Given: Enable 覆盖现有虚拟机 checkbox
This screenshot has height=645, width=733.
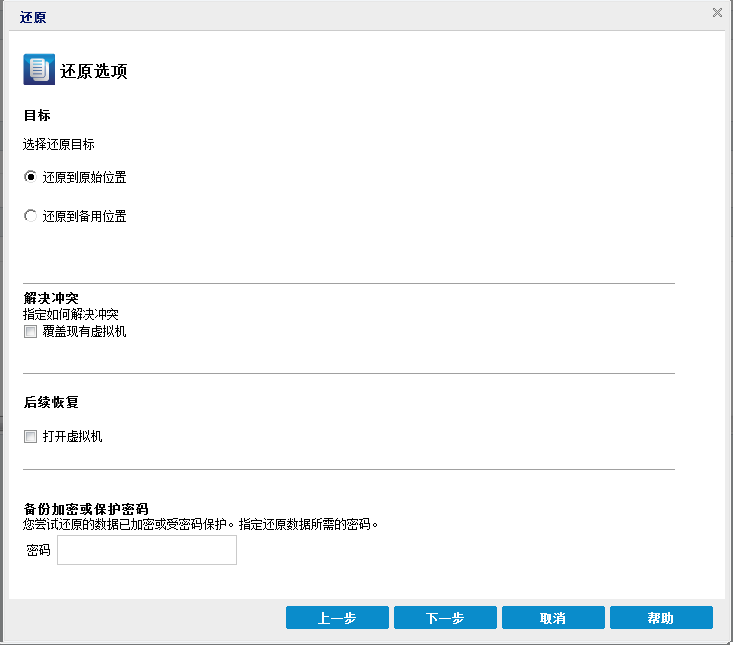Looking at the screenshot, I should 30,332.
